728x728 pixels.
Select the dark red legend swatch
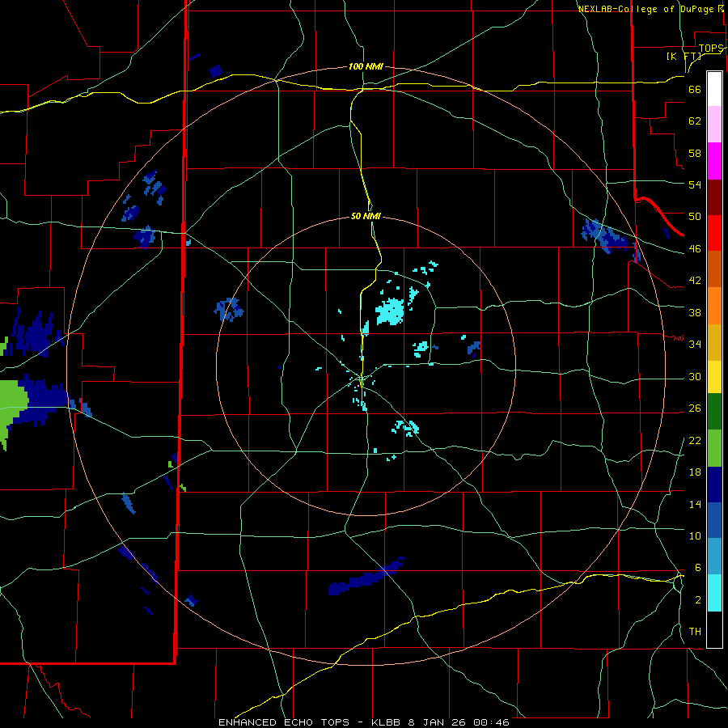[714, 197]
